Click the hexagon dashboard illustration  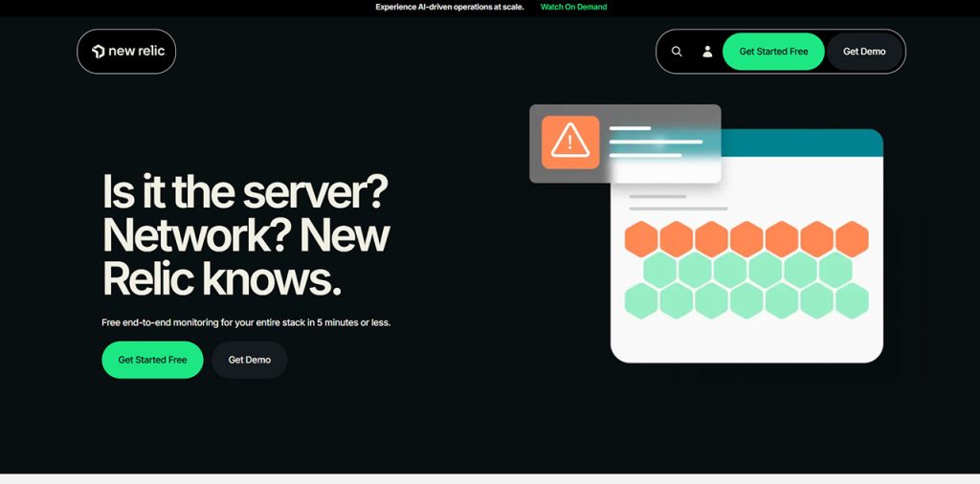(x=746, y=246)
